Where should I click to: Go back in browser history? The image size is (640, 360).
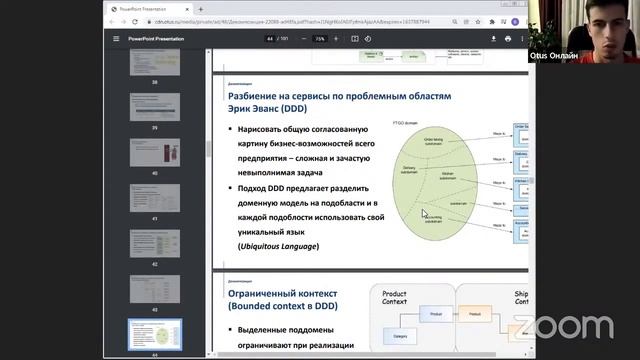click(112, 22)
